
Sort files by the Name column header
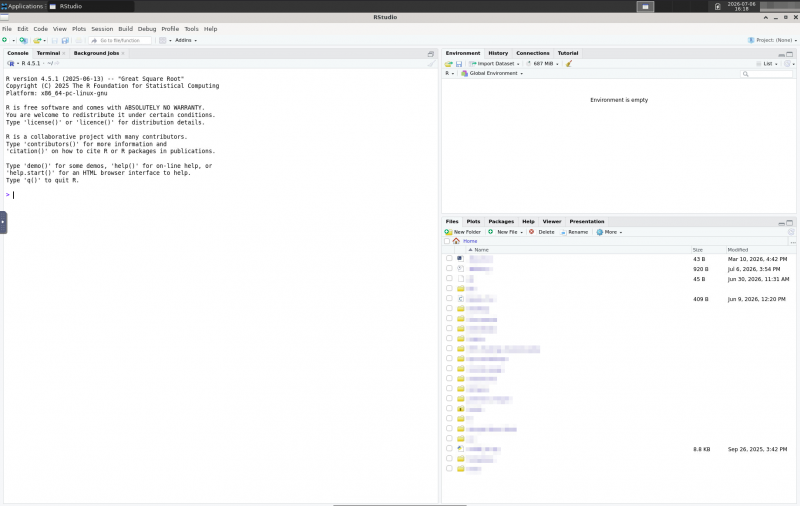click(481, 250)
